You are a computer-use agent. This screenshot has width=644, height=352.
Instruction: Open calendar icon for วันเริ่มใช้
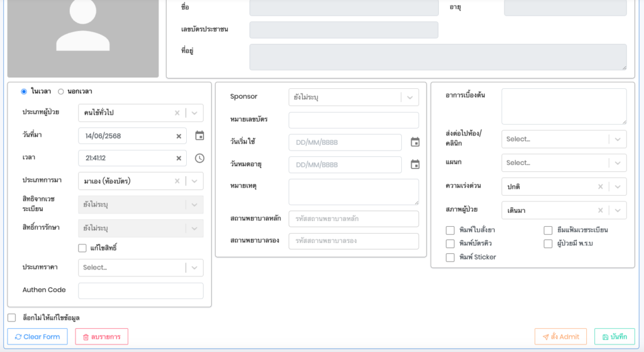click(x=415, y=142)
